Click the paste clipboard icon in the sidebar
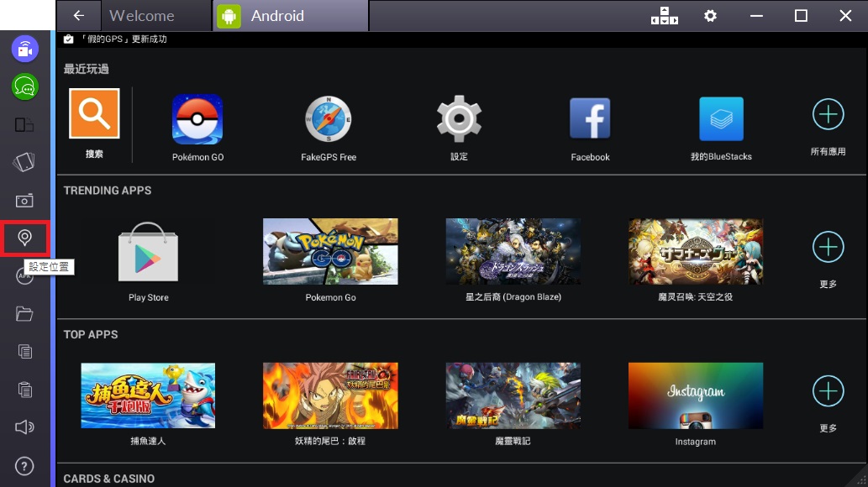Image resolution: width=868 pixels, height=487 pixels. pos(25,390)
